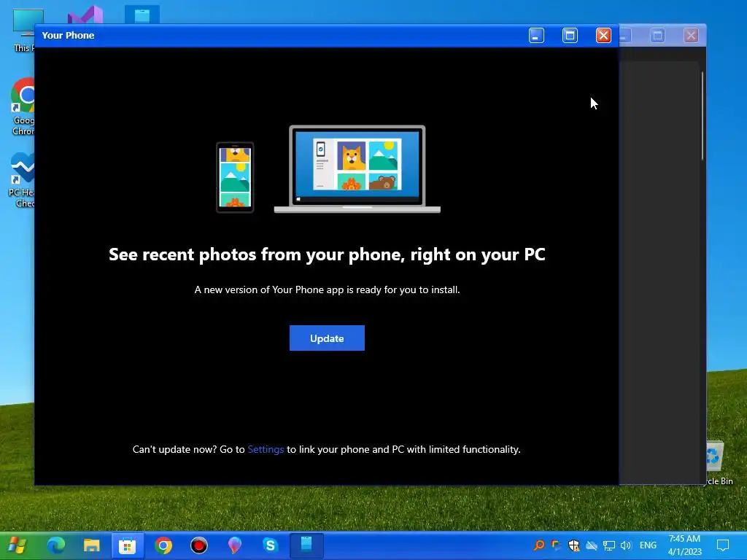The image size is (747, 560).
Task: Open the colorful tray icon beside the magnifier
Action: coord(556,545)
